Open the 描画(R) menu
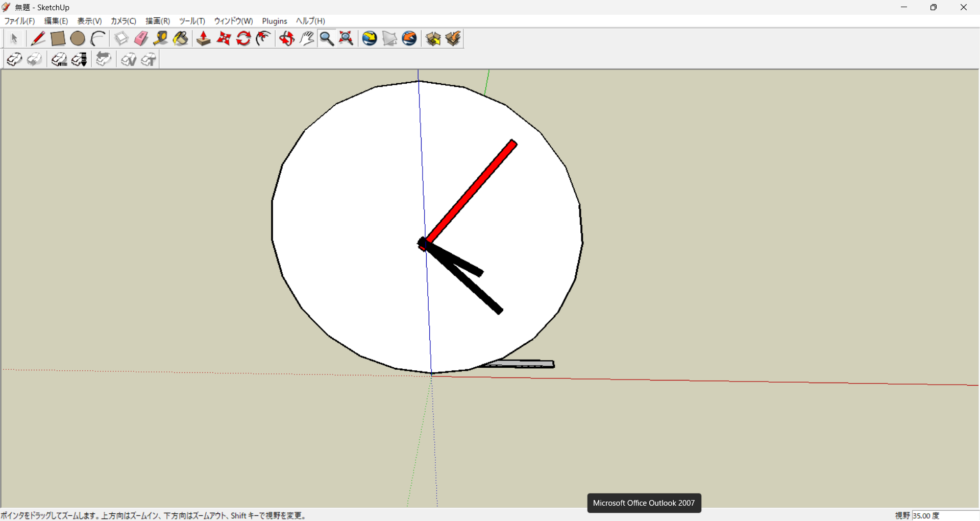This screenshot has width=980, height=521. 158,21
